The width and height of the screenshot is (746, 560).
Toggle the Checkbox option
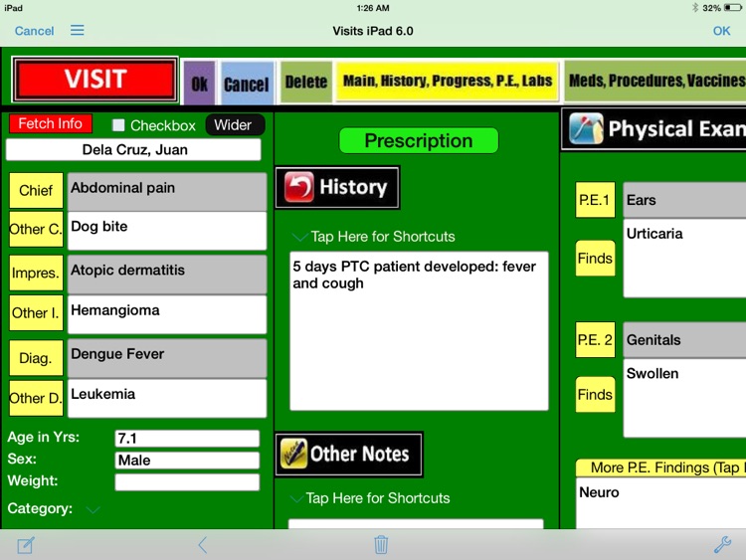click(x=118, y=125)
